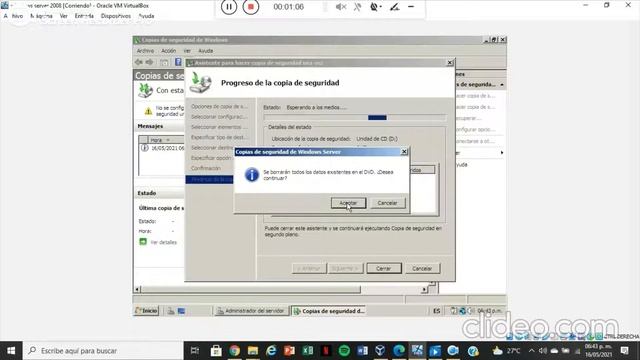Image resolution: width=640 pixels, height=360 pixels.
Task: Click Cerrar button in the backup wizard
Action: pos(384,269)
